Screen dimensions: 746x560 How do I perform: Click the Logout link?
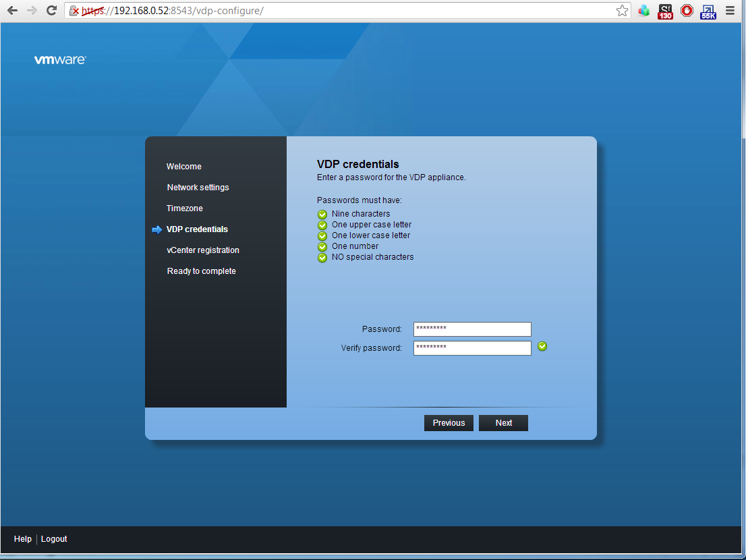[54, 538]
